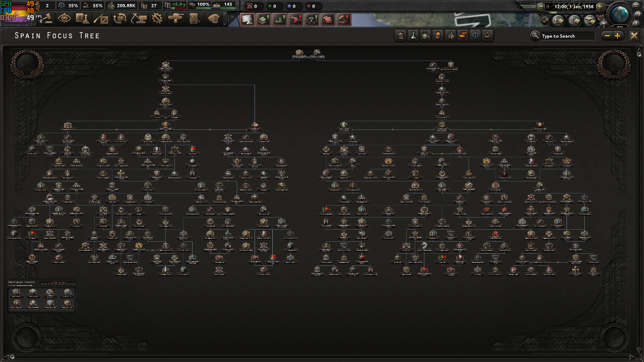Screen dimensions: 644x362
Task: Open the navy anchor ledger button
Action: pyautogui.click(x=574, y=21)
